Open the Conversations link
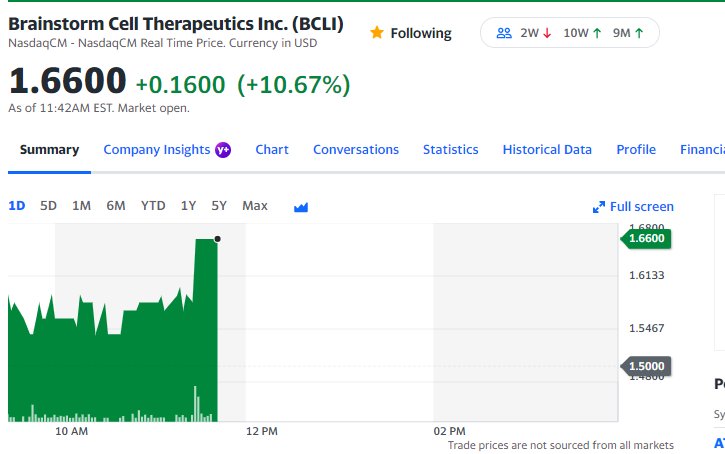The height and width of the screenshot is (454, 725). coord(356,150)
